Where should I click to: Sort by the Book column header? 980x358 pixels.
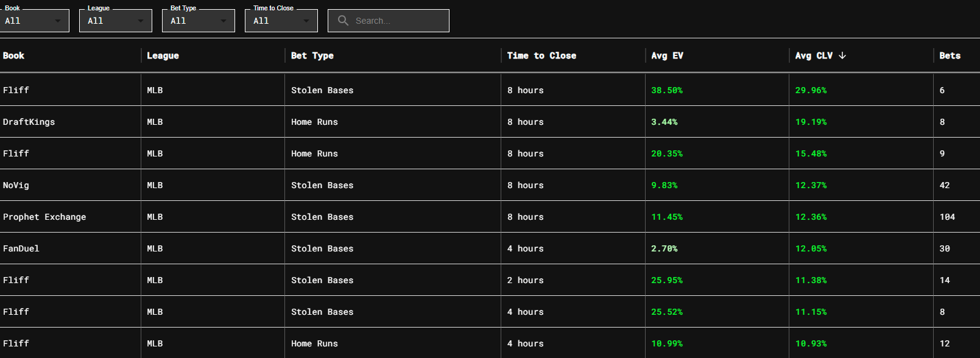click(x=14, y=55)
